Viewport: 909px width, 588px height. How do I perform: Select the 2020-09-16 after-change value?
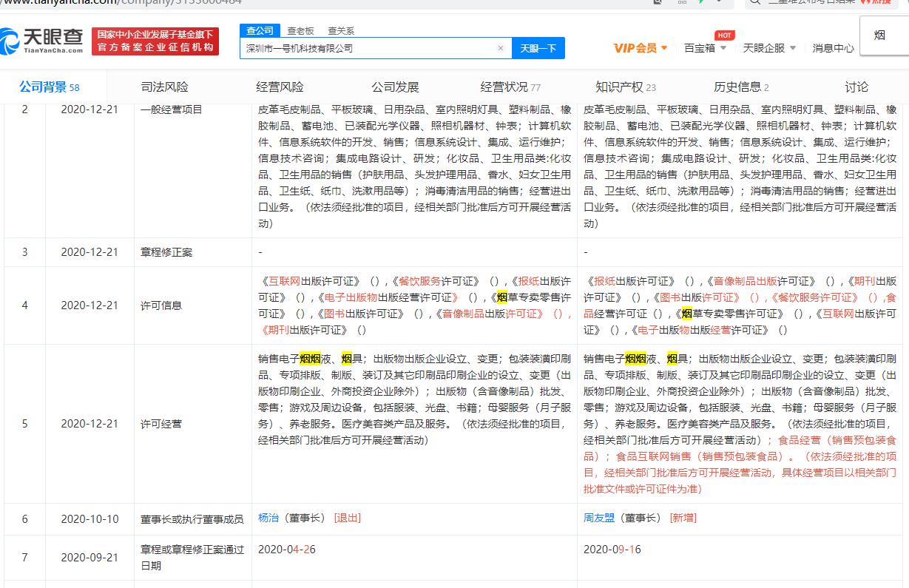point(612,550)
